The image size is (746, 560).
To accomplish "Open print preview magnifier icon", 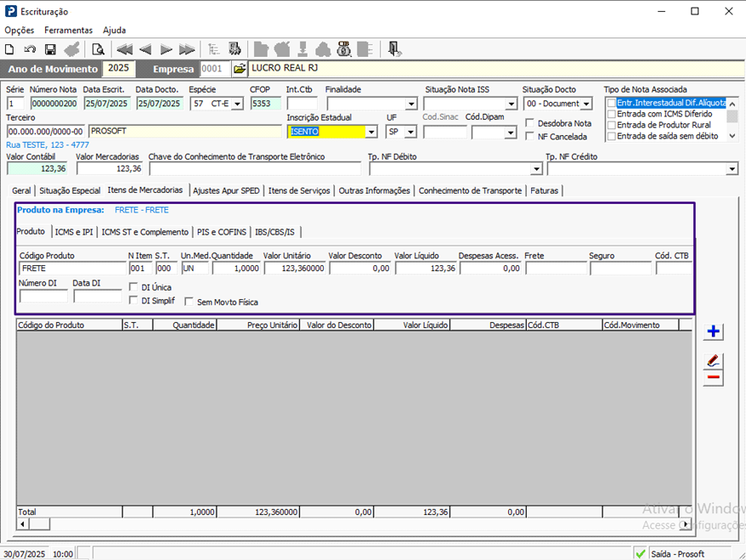I will (x=98, y=49).
